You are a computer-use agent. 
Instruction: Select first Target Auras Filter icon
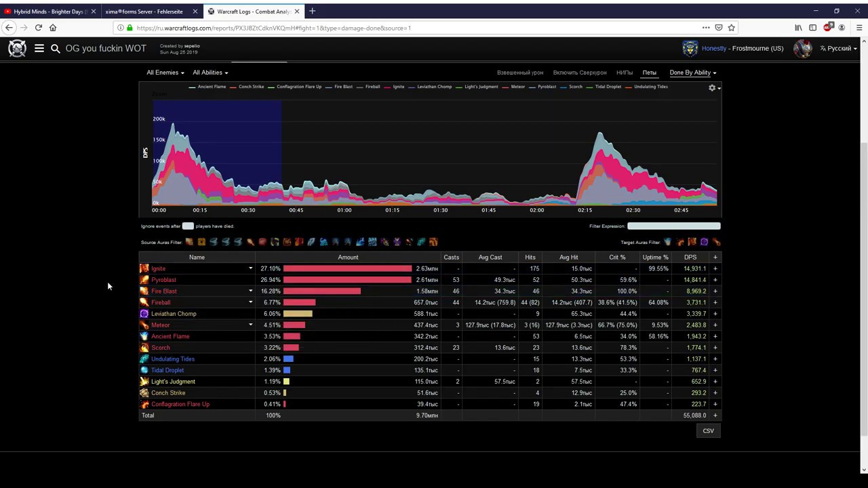667,242
